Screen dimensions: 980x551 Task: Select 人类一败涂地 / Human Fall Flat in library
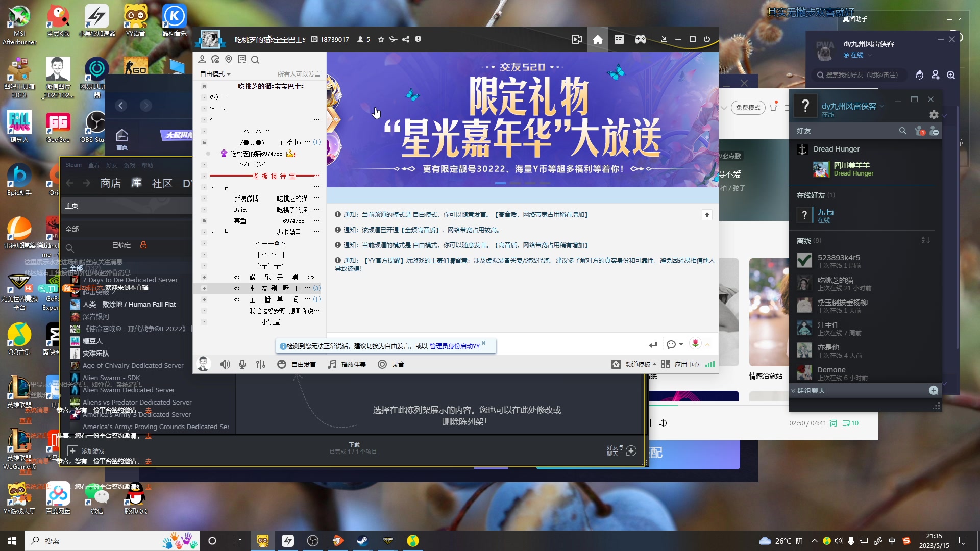(129, 305)
